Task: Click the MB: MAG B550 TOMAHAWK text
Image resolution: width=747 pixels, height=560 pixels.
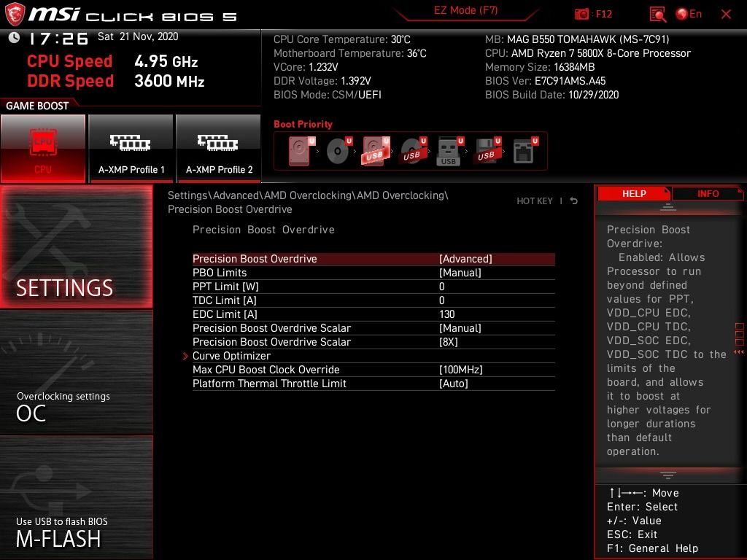Action: click(577, 39)
